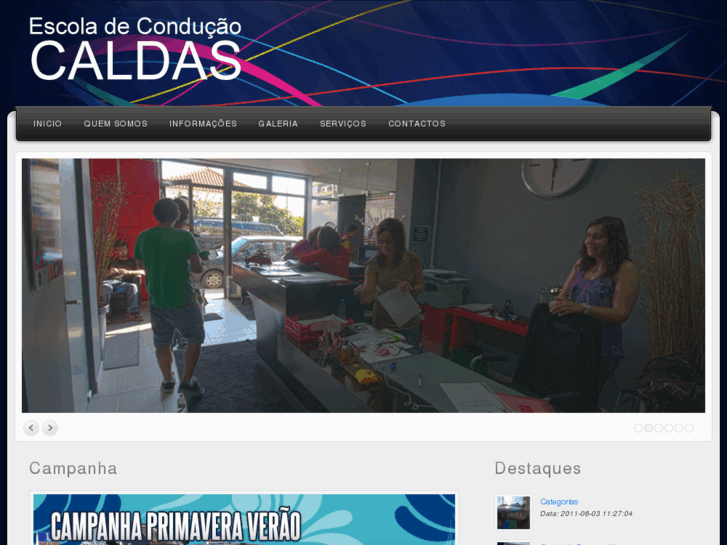This screenshot has width=727, height=545.
Task: Select the third slideshow pagination dot
Action: click(659, 428)
